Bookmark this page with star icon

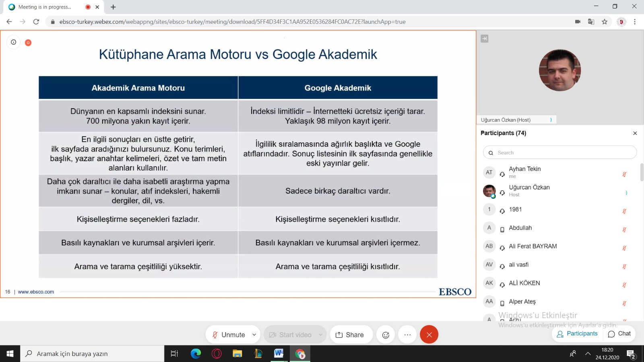point(605,22)
